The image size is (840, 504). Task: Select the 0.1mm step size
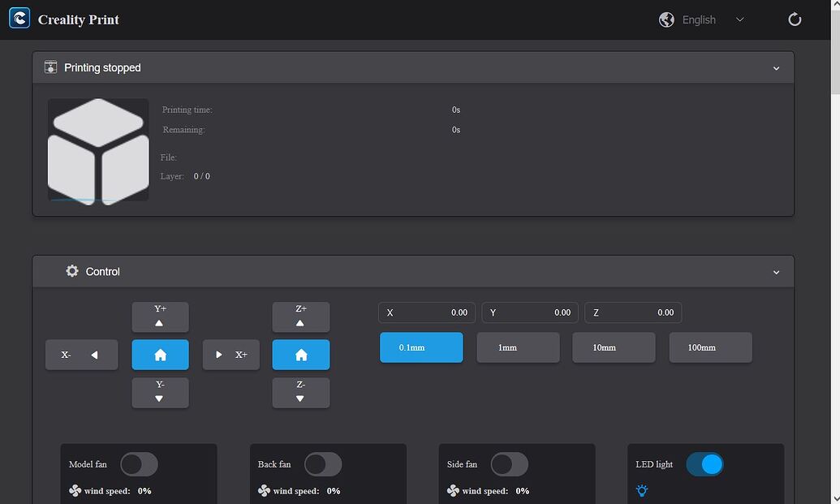pos(421,347)
